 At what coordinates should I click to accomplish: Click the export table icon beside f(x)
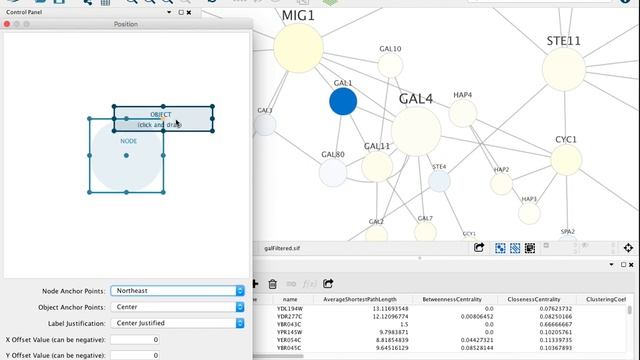pos(328,283)
